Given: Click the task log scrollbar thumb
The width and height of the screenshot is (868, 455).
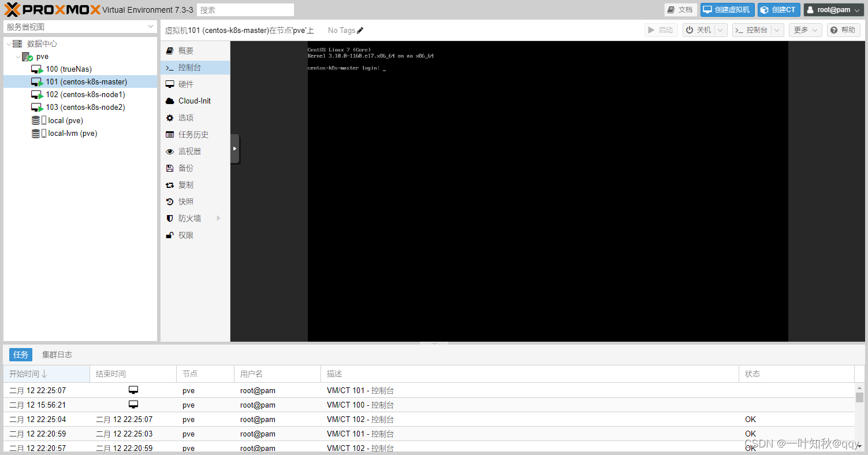Looking at the screenshot, I should click(860, 398).
